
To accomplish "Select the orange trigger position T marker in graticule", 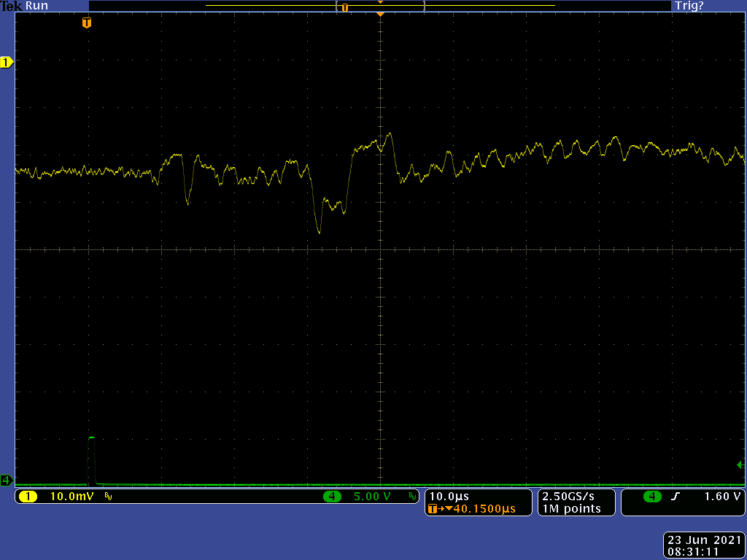I will click(87, 23).
